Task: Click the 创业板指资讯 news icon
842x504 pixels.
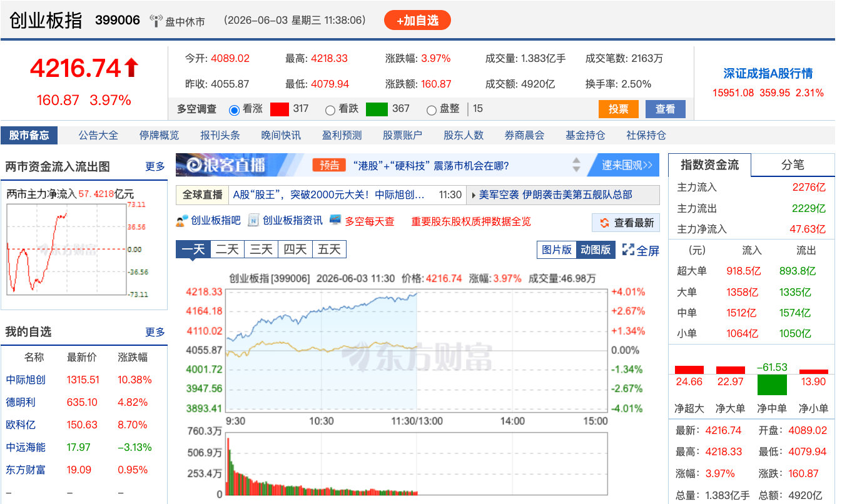Action: 253,221
